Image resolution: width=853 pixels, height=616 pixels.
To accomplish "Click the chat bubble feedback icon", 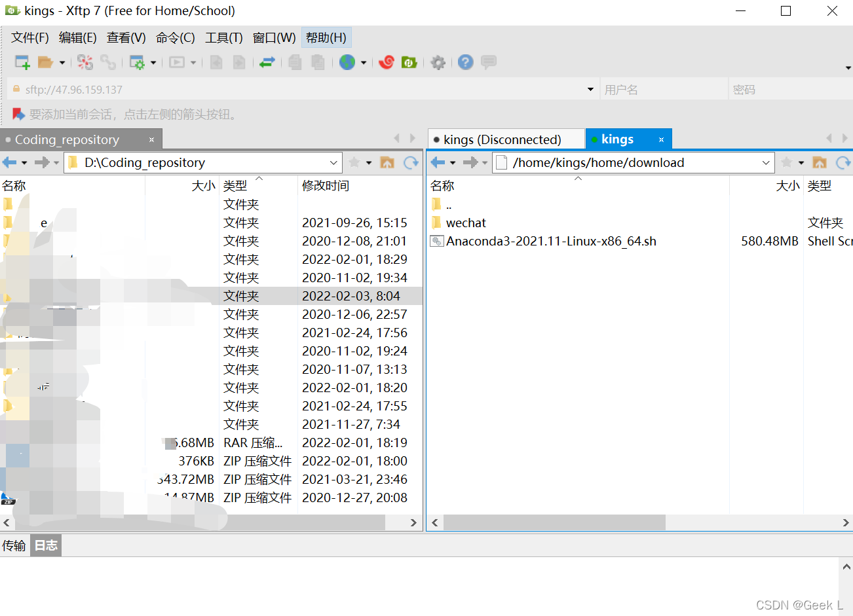I will click(x=489, y=62).
